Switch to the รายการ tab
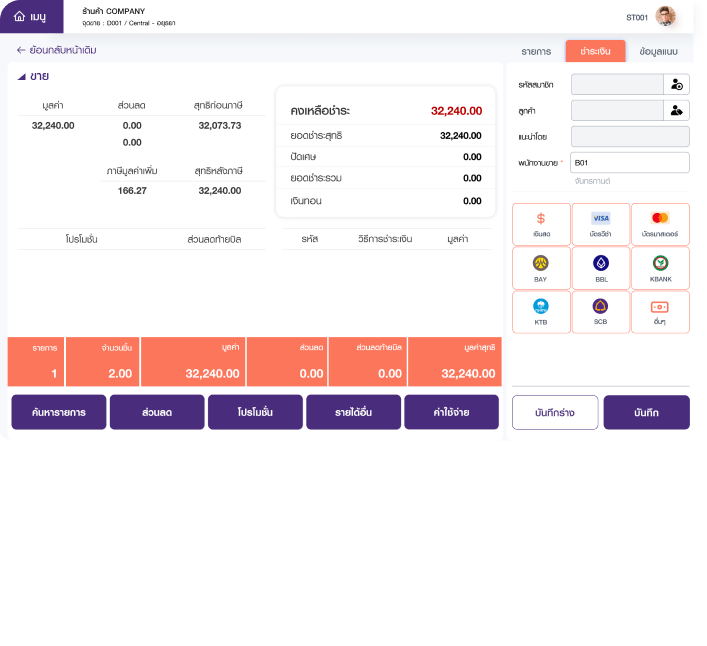The width and height of the screenshot is (707, 646). pyautogui.click(x=536, y=51)
